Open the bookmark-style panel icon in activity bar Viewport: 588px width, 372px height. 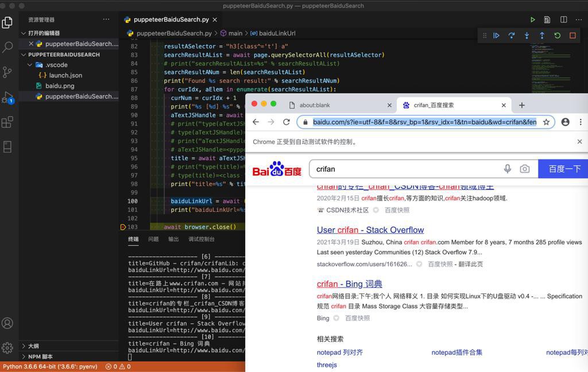pyautogui.click(x=7, y=146)
